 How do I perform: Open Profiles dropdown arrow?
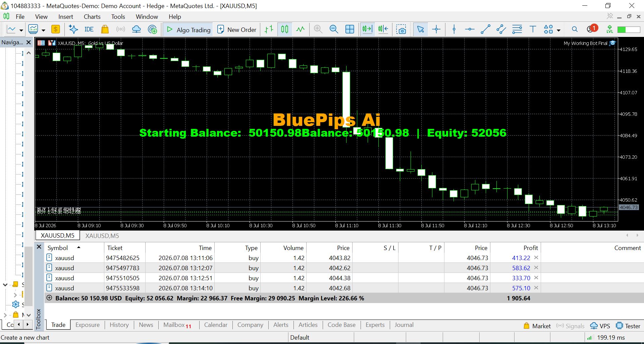(43, 30)
